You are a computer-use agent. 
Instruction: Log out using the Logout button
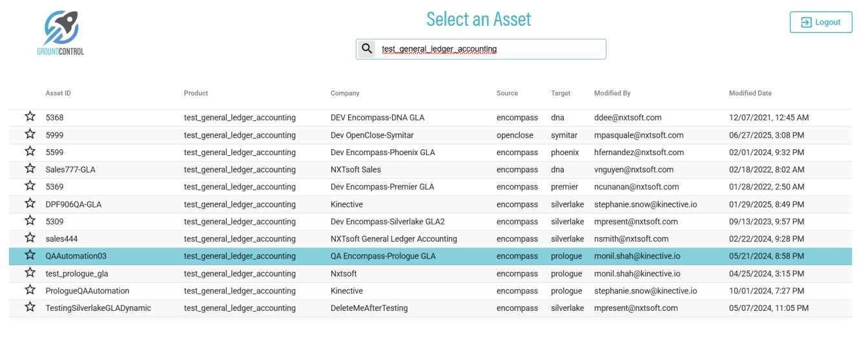click(820, 22)
